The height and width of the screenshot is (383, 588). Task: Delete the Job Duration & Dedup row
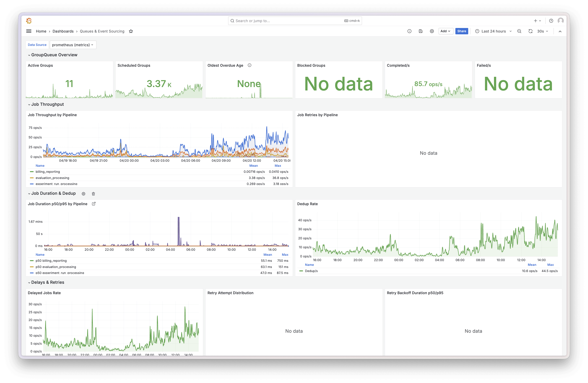click(93, 194)
